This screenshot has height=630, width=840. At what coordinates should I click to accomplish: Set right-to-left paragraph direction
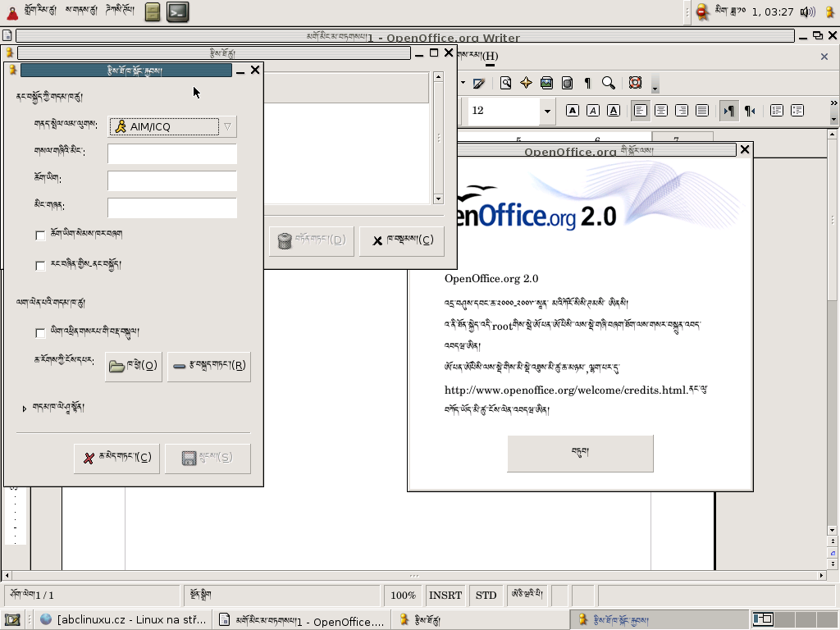pyautogui.click(x=750, y=111)
